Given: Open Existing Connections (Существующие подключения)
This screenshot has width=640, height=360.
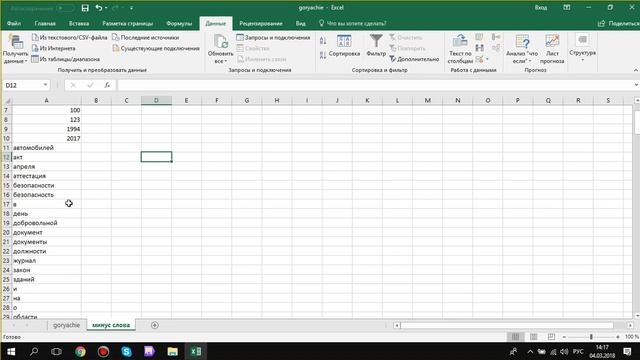Looking at the screenshot, I should [156, 48].
